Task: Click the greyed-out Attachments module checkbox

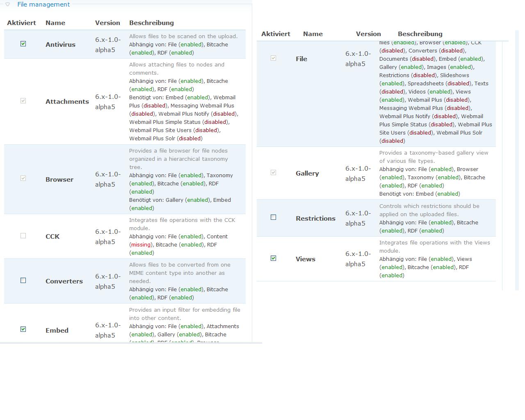Action: click(23, 101)
